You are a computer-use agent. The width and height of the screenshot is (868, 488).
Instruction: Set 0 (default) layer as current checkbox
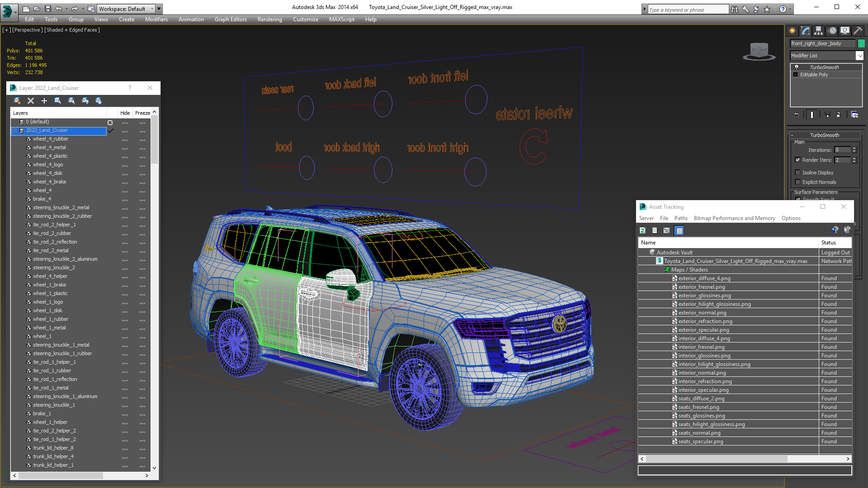(x=110, y=122)
